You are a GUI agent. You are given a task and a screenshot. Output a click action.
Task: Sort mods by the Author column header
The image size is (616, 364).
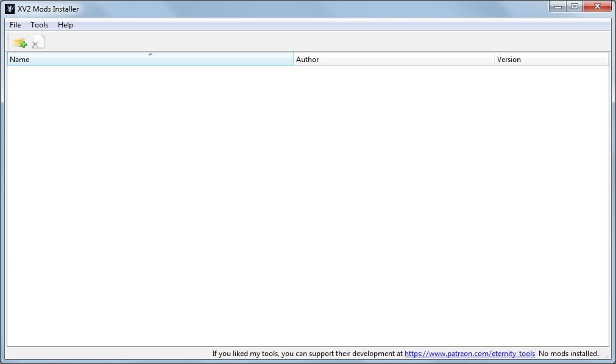tap(394, 59)
